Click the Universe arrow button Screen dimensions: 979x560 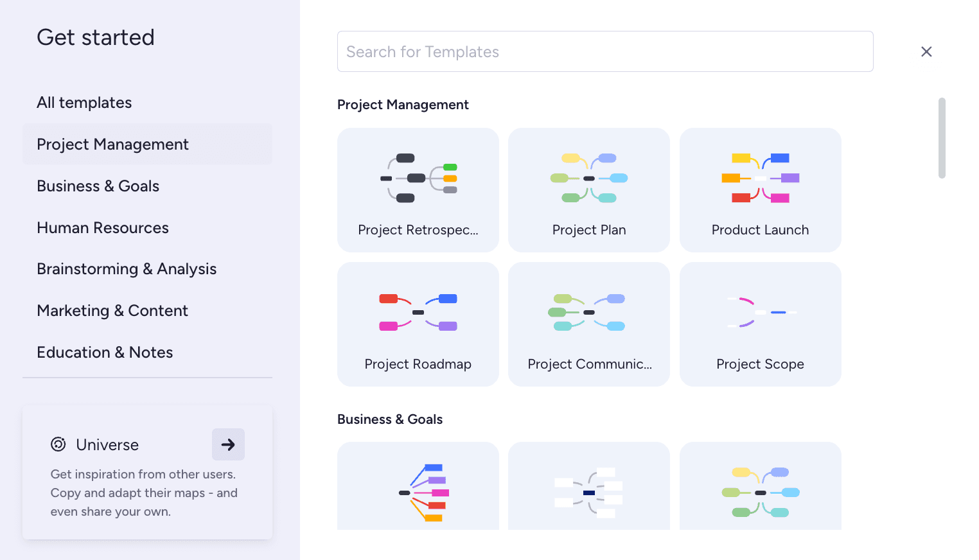(x=228, y=444)
